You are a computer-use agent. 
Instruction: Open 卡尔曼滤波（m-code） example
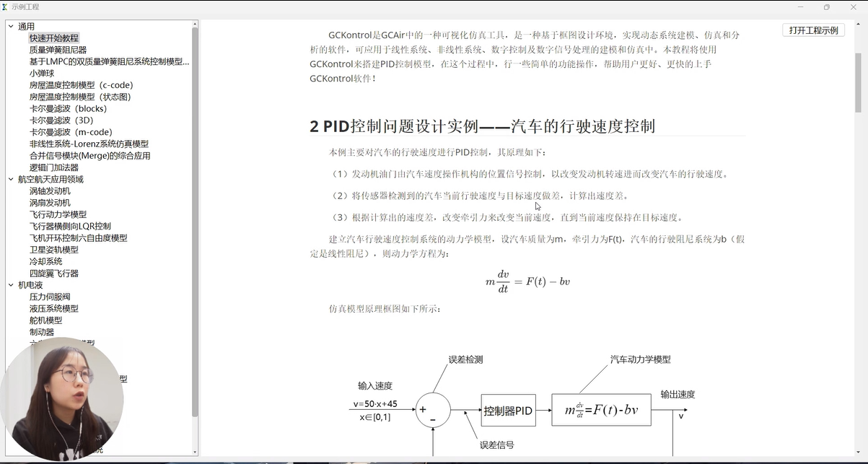tap(71, 132)
